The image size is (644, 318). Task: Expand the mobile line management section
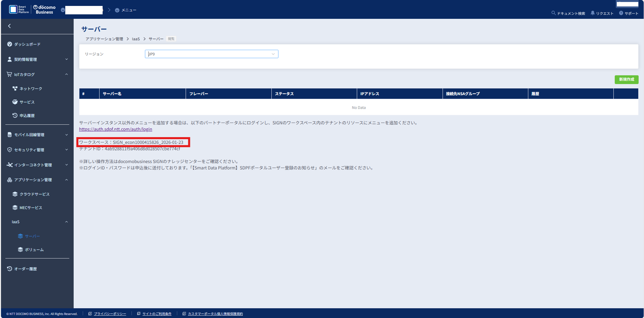(66, 135)
